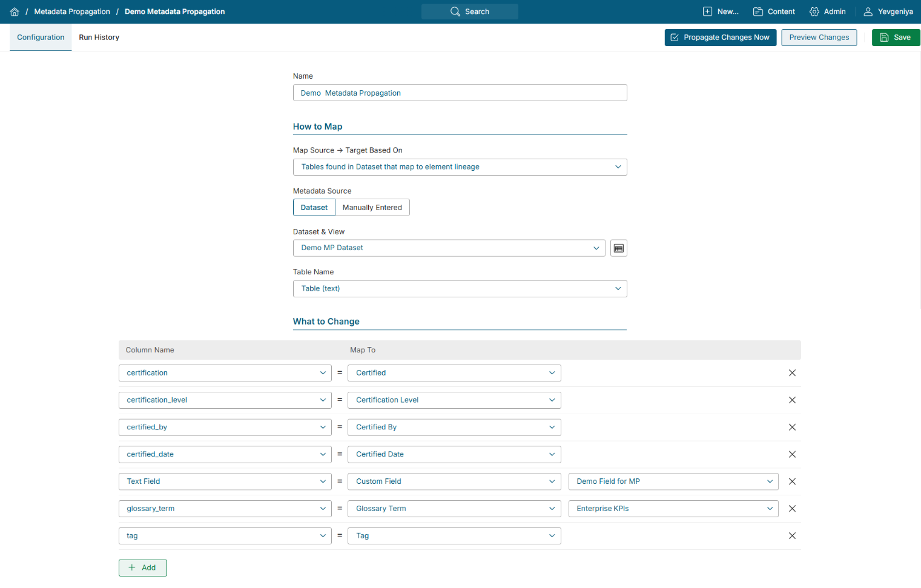Select the Configuration tab

pos(41,38)
